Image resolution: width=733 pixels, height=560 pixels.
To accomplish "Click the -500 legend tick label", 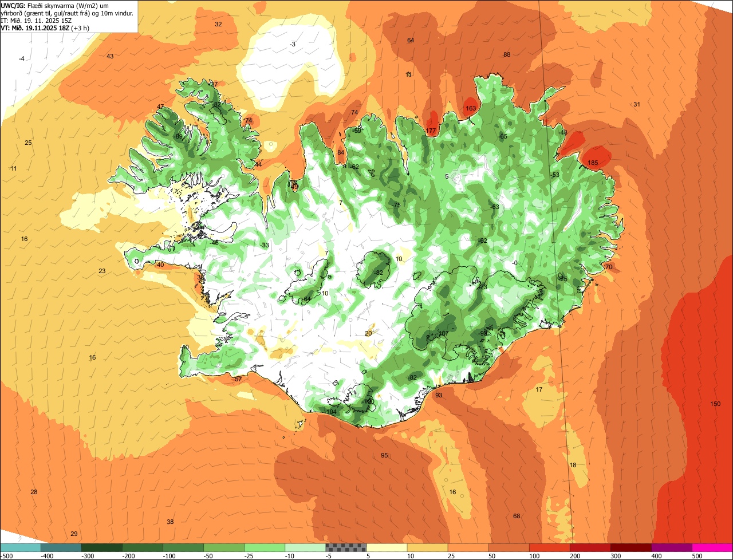I will click(7, 555).
